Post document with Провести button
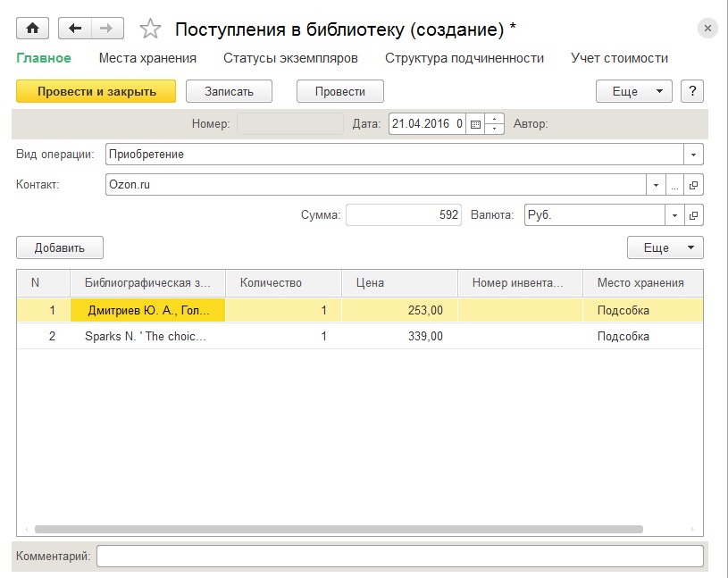The image size is (728, 578). click(x=340, y=91)
